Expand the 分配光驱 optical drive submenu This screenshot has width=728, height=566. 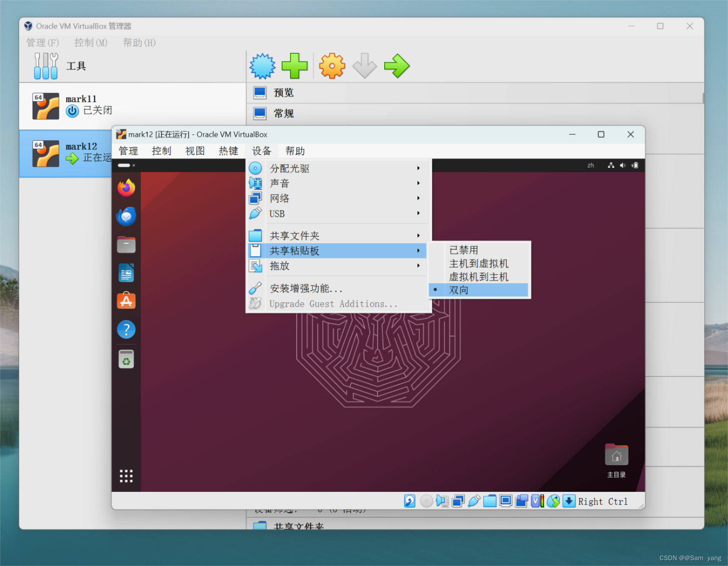[337, 168]
